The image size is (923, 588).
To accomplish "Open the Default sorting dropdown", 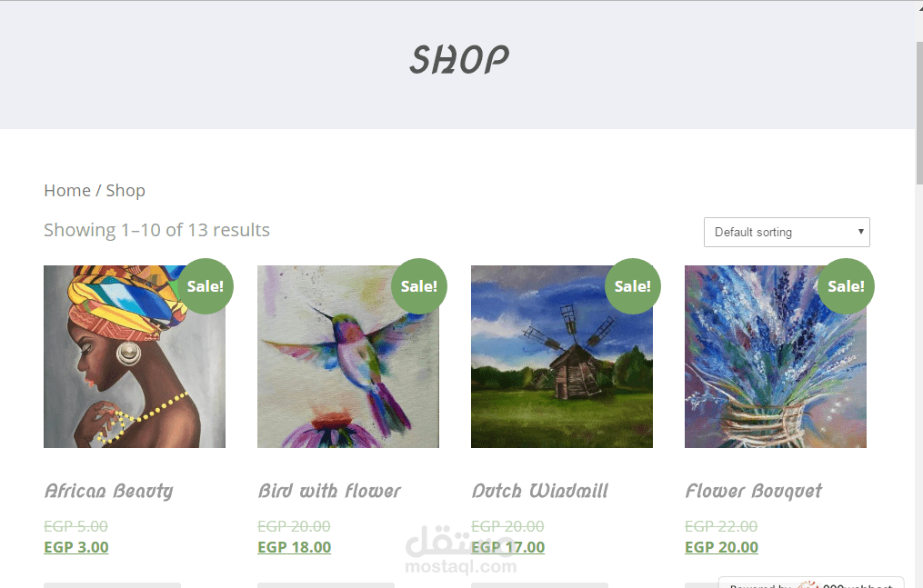I will (787, 233).
